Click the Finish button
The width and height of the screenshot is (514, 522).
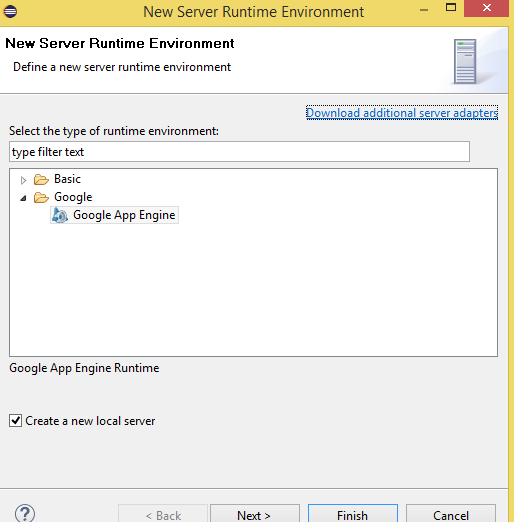coord(353,514)
